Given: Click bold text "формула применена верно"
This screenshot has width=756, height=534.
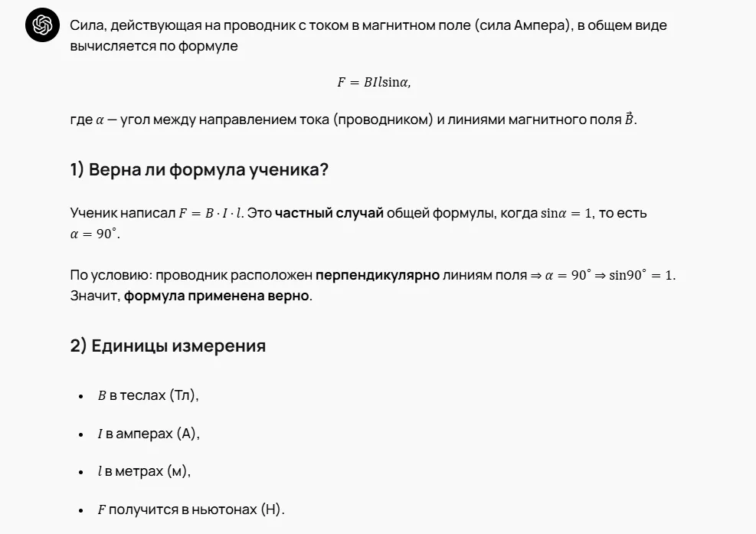Looking at the screenshot, I should click(x=217, y=295).
